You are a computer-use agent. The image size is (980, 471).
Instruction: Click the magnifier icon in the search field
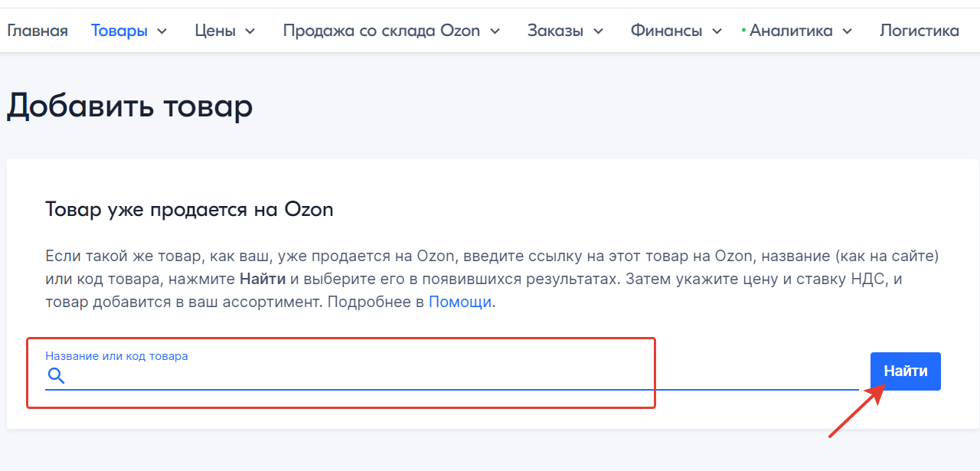(56, 375)
